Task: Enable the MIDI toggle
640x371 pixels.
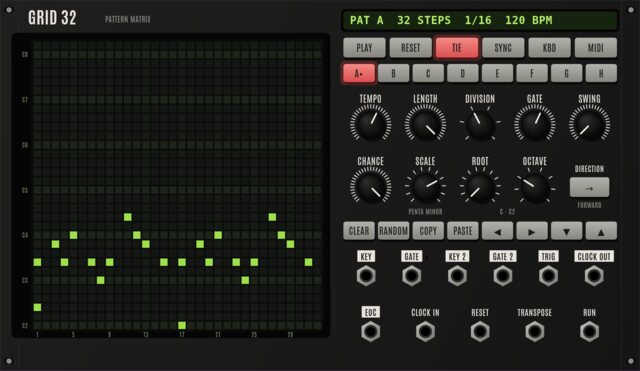Action: tap(596, 48)
